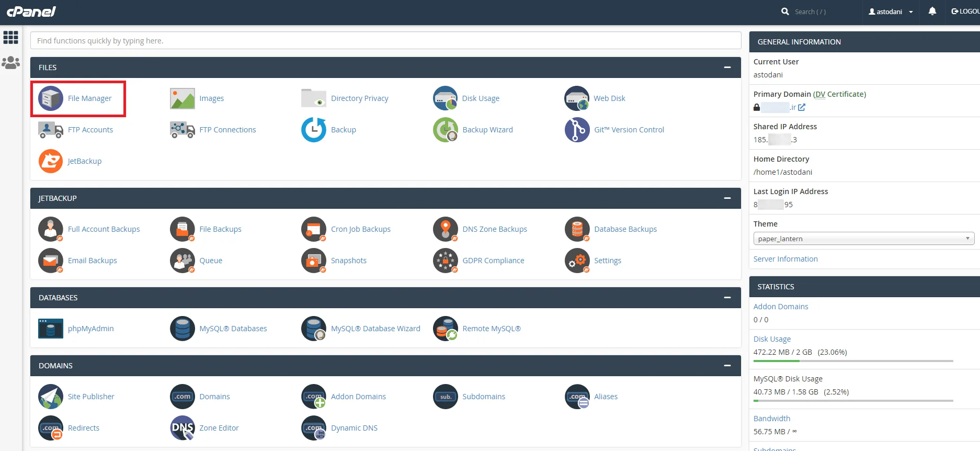Click the Disk Usage progress bar

(853, 361)
